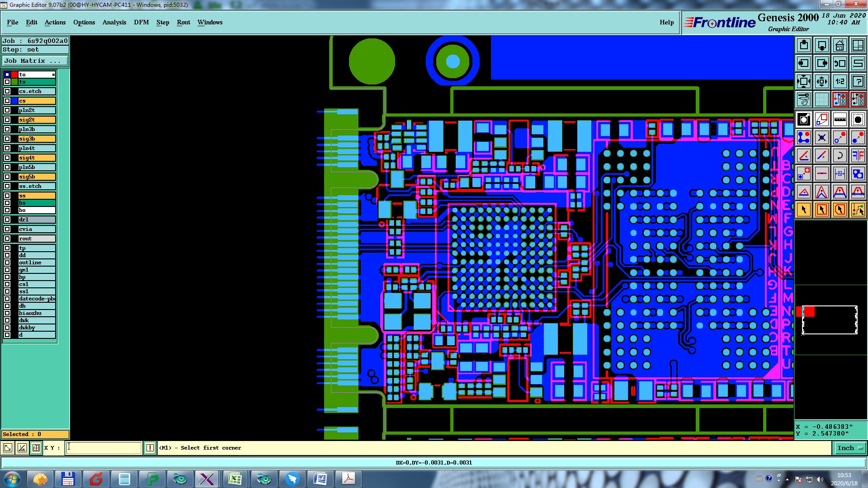Viewport: 868px width, 488px height.
Task: Expand the 'to' layer row marker
Action: click(53, 75)
